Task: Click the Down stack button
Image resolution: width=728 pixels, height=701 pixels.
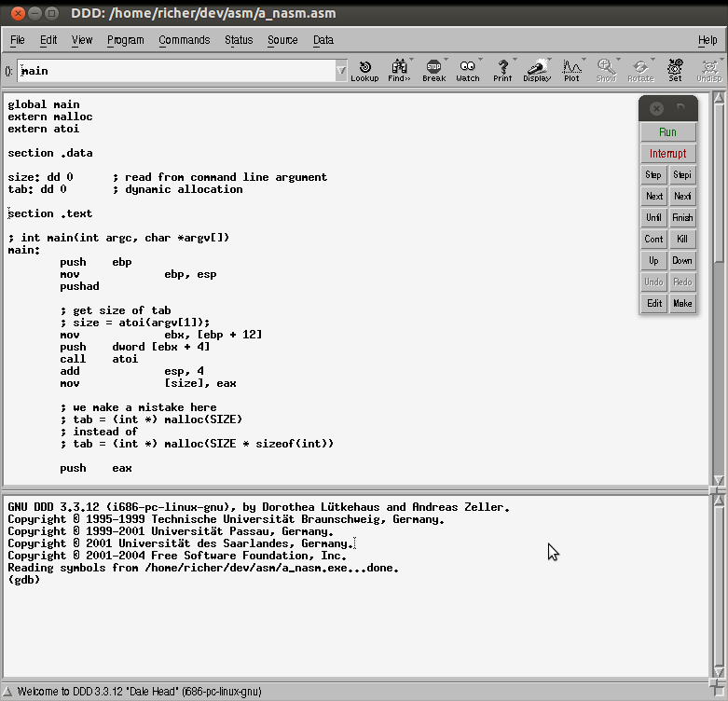Action: click(x=682, y=260)
